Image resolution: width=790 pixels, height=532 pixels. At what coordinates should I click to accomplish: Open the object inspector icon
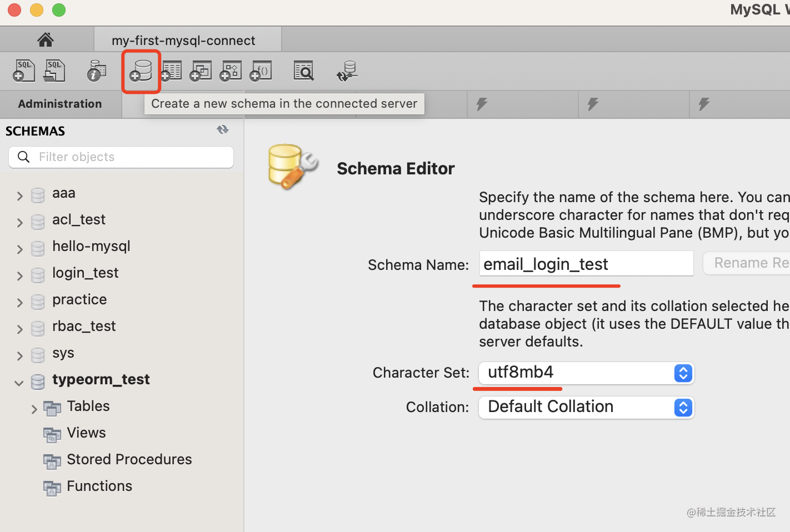point(97,71)
